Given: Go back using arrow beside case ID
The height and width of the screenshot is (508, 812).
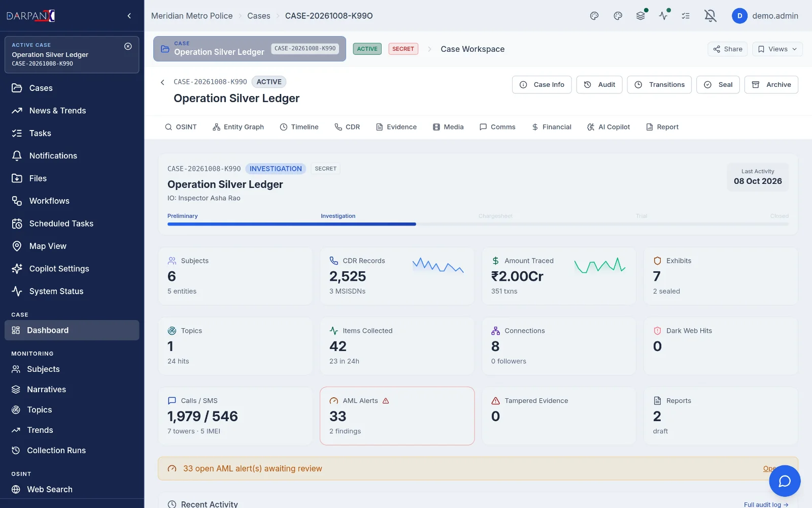Looking at the screenshot, I should 162,82.
